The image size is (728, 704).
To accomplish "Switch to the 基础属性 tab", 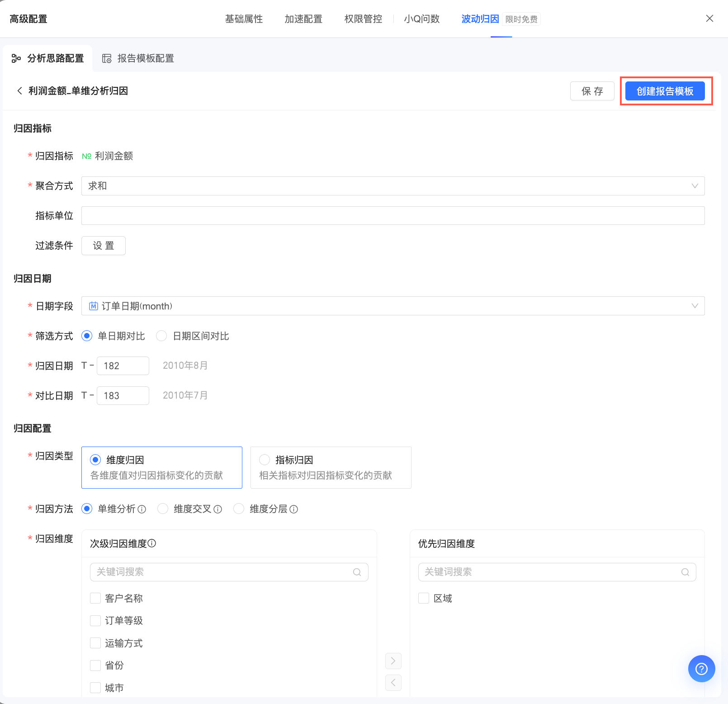I will pos(244,19).
